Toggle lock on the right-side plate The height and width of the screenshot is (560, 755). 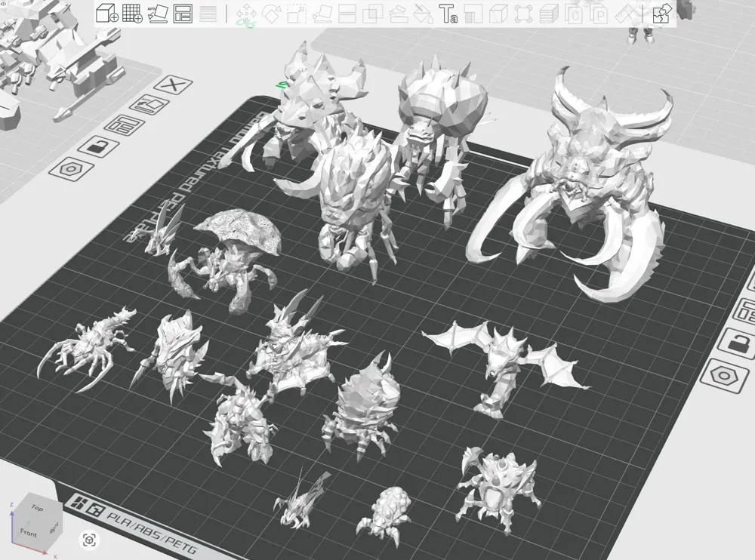tap(737, 343)
